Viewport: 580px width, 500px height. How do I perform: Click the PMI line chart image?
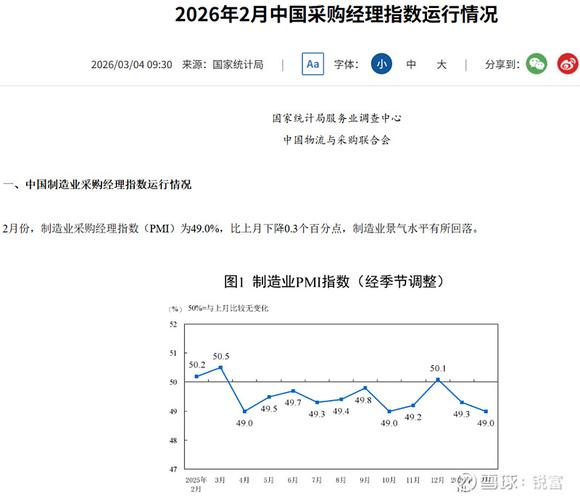[x=333, y=398]
